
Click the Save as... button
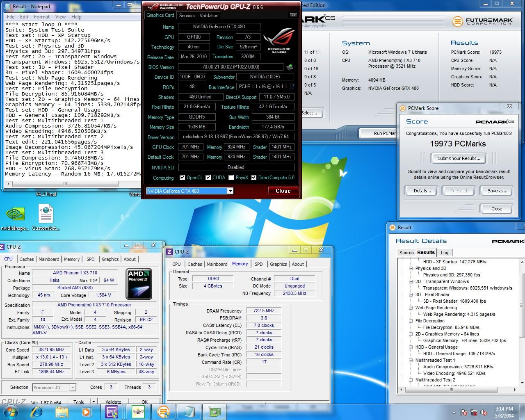click(497, 191)
